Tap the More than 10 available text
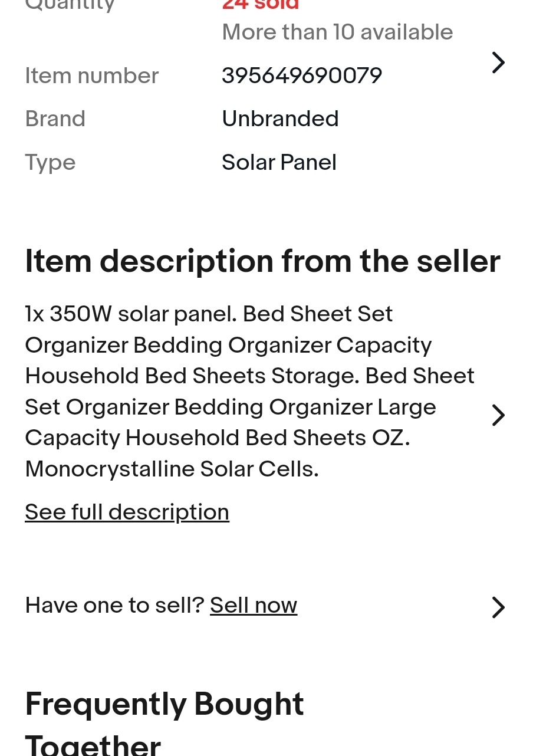The image size is (533, 756). pos(337,32)
